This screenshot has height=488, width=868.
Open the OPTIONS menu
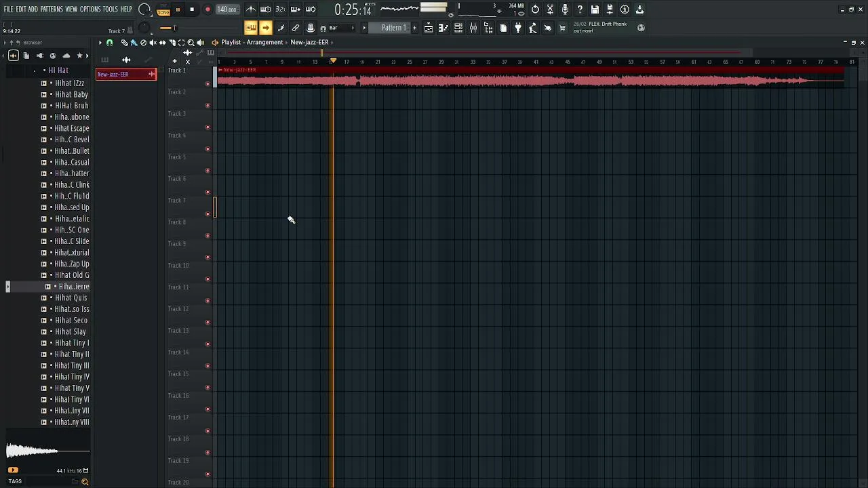(x=90, y=9)
